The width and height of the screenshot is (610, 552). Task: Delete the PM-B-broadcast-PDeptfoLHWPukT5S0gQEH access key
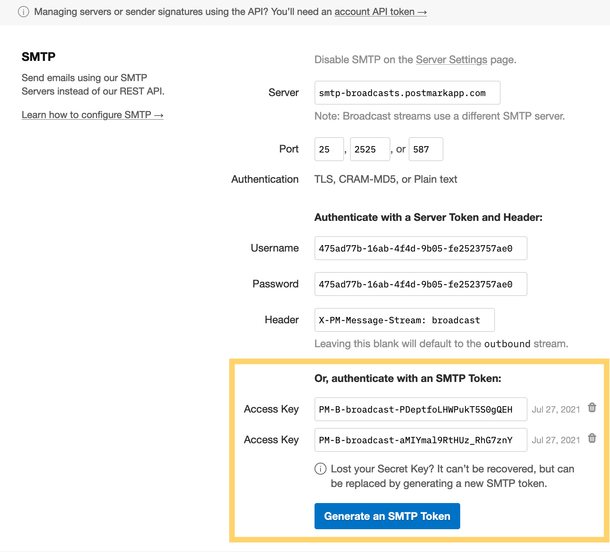(x=592, y=408)
